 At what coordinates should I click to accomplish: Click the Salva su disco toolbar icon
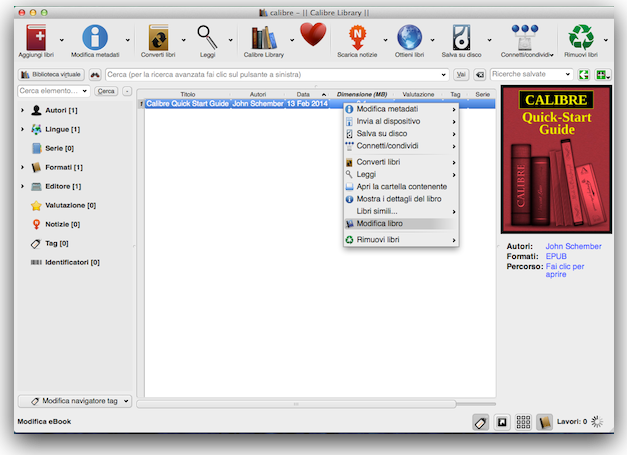point(461,38)
